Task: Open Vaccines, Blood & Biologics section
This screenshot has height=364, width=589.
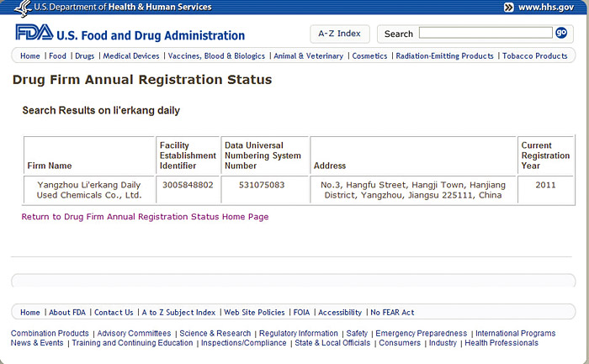Action: (216, 56)
